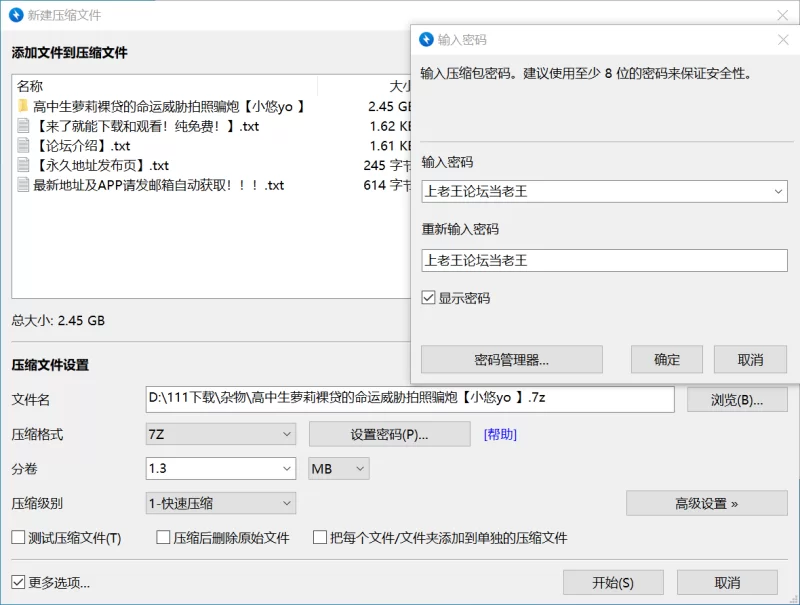Click 浏览(B)... to choose location
This screenshot has height=605, width=800.
(737, 400)
